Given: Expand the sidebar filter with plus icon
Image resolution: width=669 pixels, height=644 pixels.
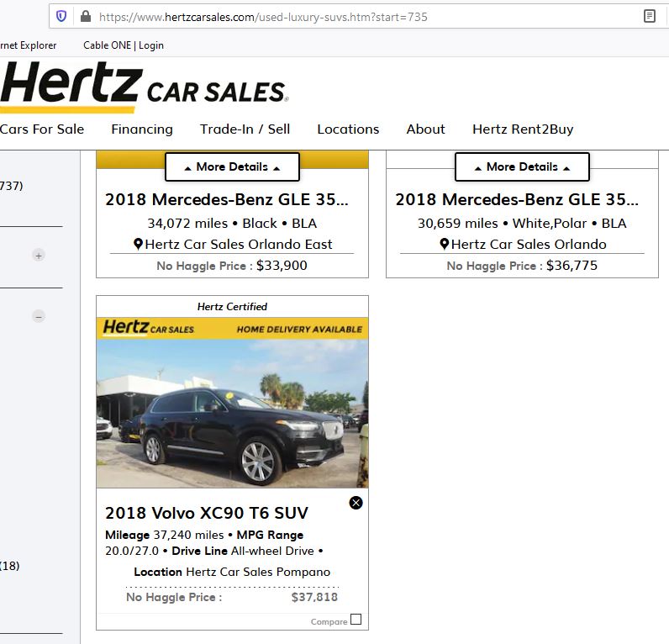Looking at the screenshot, I should [x=39, y=256].
